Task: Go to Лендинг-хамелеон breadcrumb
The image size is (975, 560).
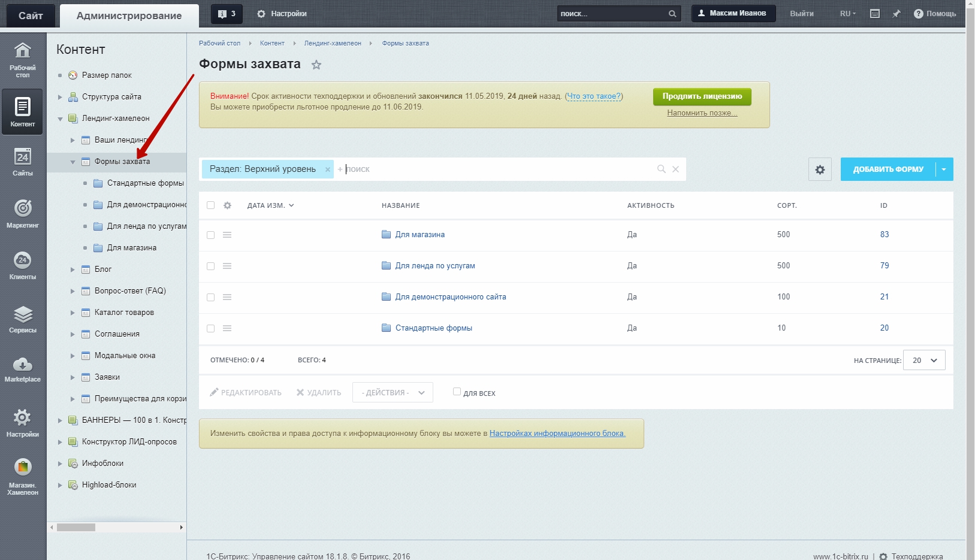Action: (x=333, y=43)
